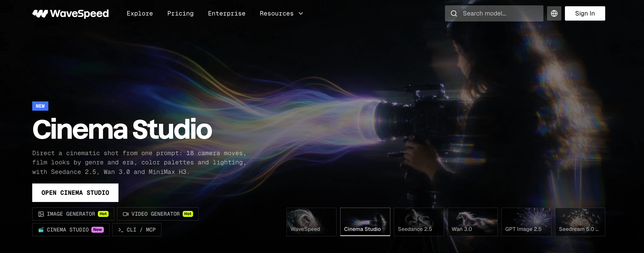Click the Sign In button
Image resolution: width=644 pixels, height=253 pixels.
pyautogui.click(x=585, y=13)
